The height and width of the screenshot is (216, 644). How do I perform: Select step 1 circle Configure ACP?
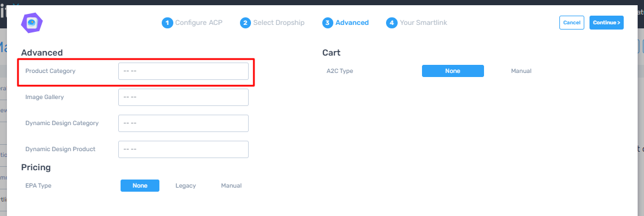pyautogui.click(x=167, y=23)
